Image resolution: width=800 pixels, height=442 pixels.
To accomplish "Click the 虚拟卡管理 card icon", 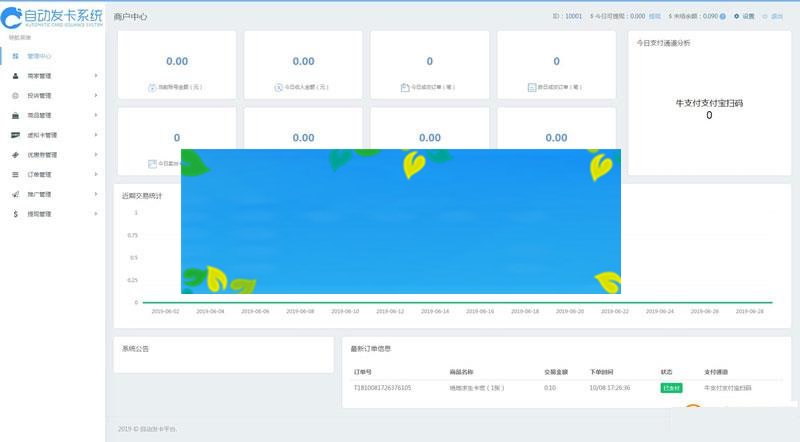I will pos(15,135).
